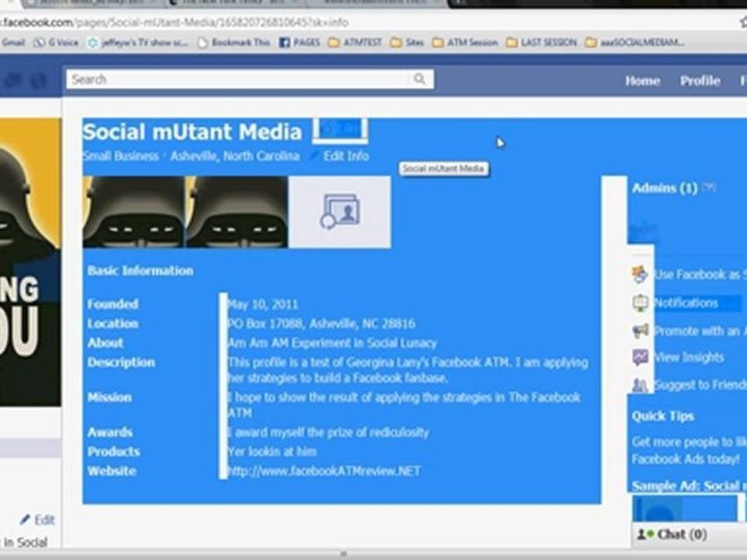Click the founded date May 10, 2011
This screenshot has width=747, height=560.
click(x=262, y=304)
